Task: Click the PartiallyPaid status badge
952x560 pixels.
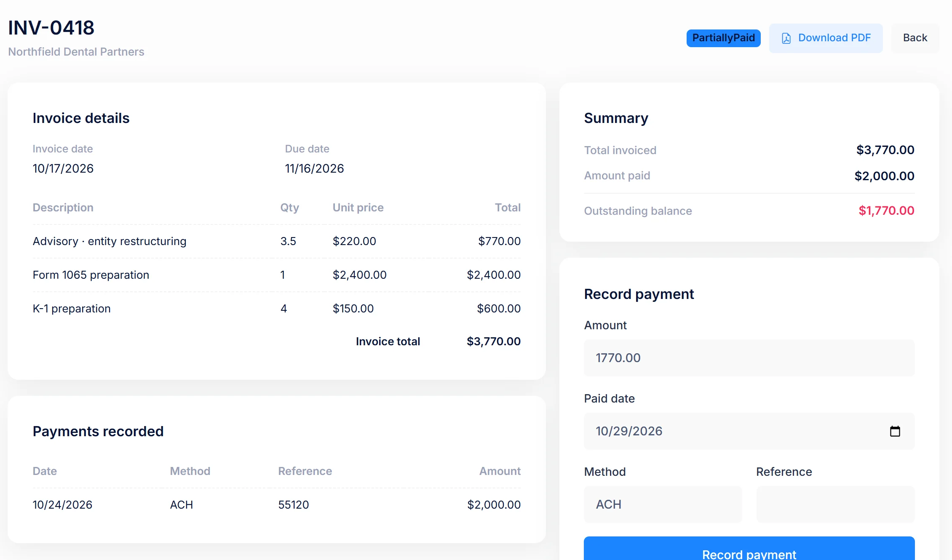Action: pyautogui.click(x=723, y=38)
